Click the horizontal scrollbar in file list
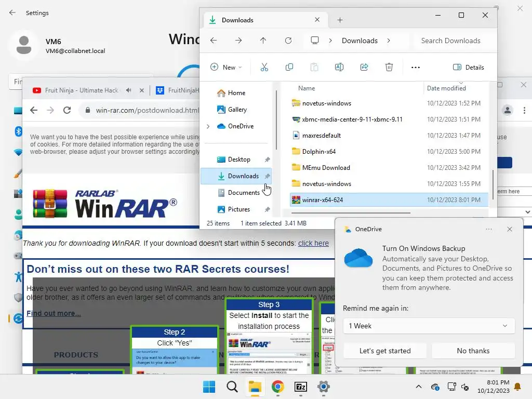Screen dimensions: 532x399 point(351,213)
